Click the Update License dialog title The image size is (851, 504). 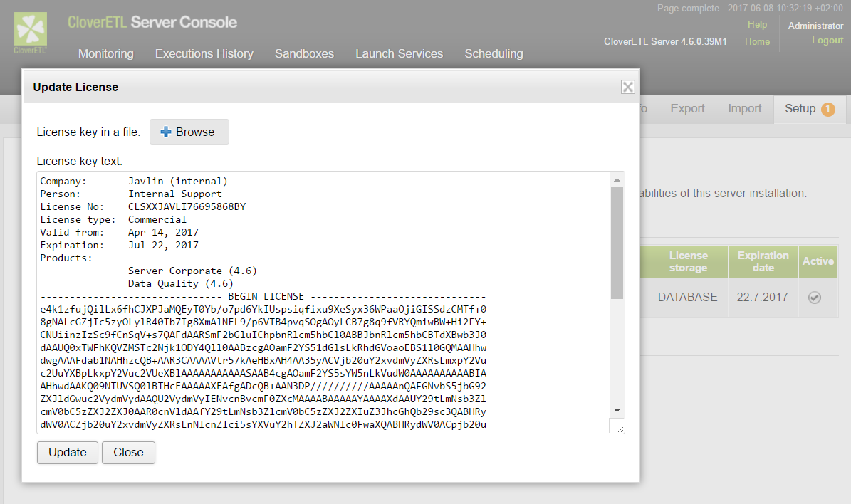[75, 88]
